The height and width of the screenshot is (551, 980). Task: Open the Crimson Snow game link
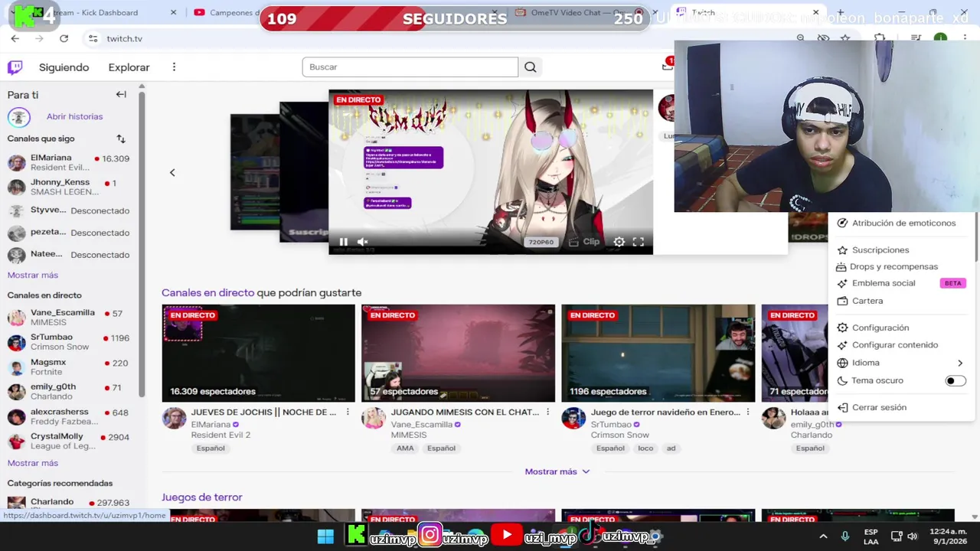[620, 435]
